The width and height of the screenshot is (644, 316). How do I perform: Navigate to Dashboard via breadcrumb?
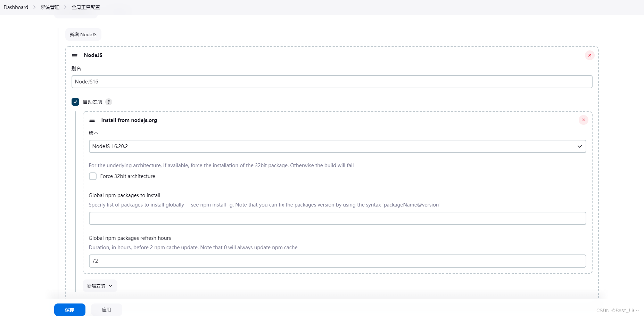point(16,7)
